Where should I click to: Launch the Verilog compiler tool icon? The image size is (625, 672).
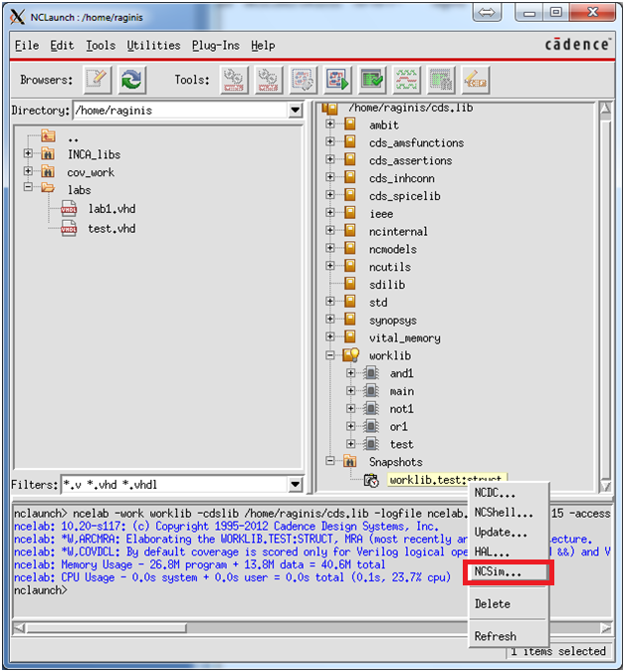(x=269, y=80)
